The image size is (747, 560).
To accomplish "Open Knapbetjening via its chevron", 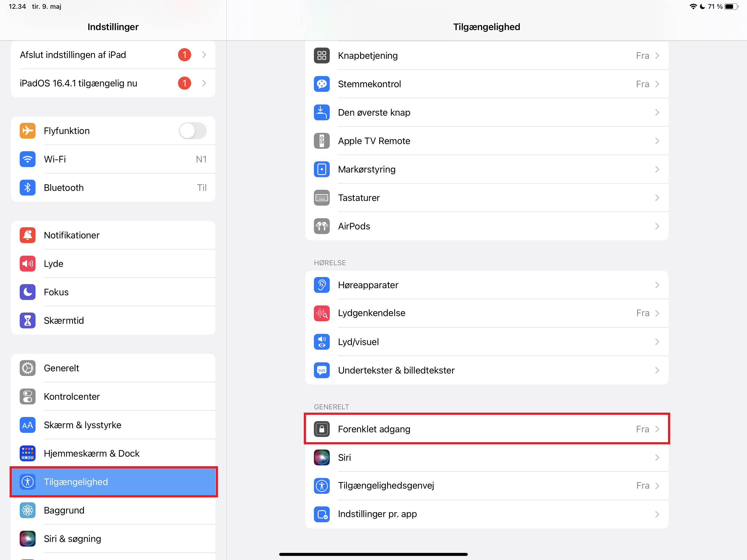I will tap(657, 56).
